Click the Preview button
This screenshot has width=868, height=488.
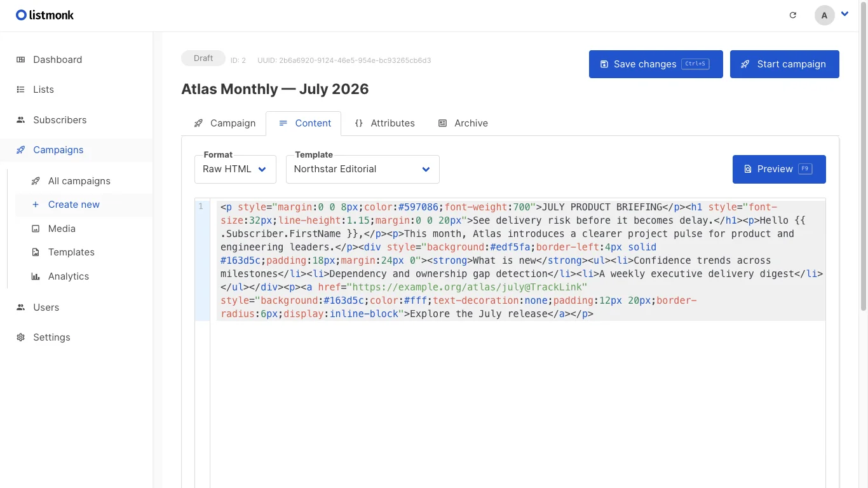pyautogui.click(x=779, y=169)
